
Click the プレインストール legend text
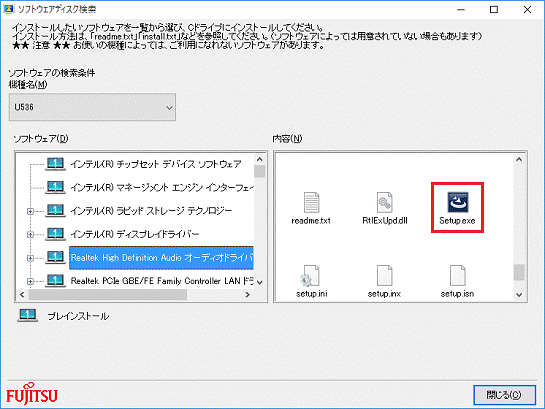tap(79, 316)
